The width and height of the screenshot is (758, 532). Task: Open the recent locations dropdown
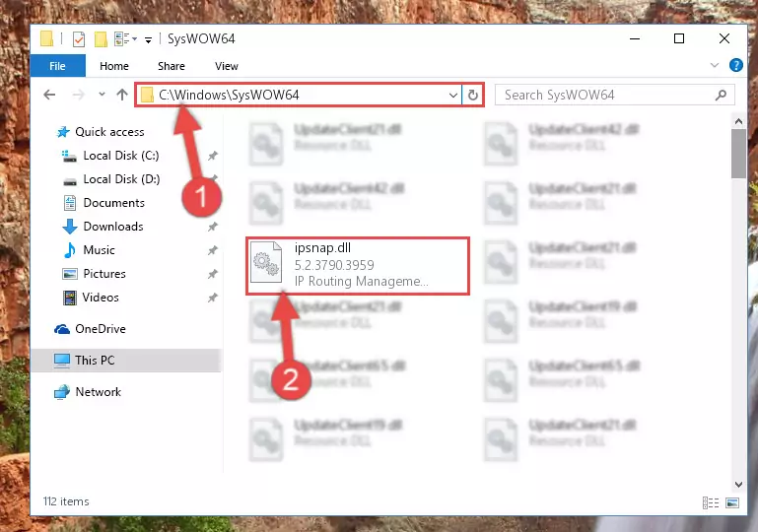102,95
